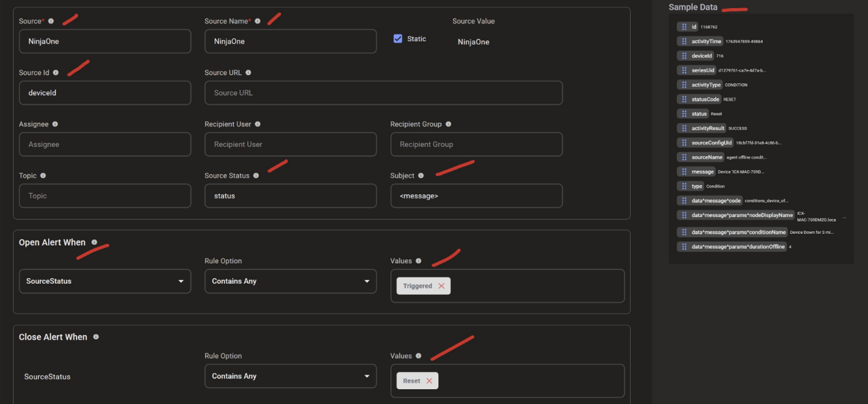The height and width of the screenshot is (404, 868).
Task: Remove the Reset value chip
Action: (429, 381)
